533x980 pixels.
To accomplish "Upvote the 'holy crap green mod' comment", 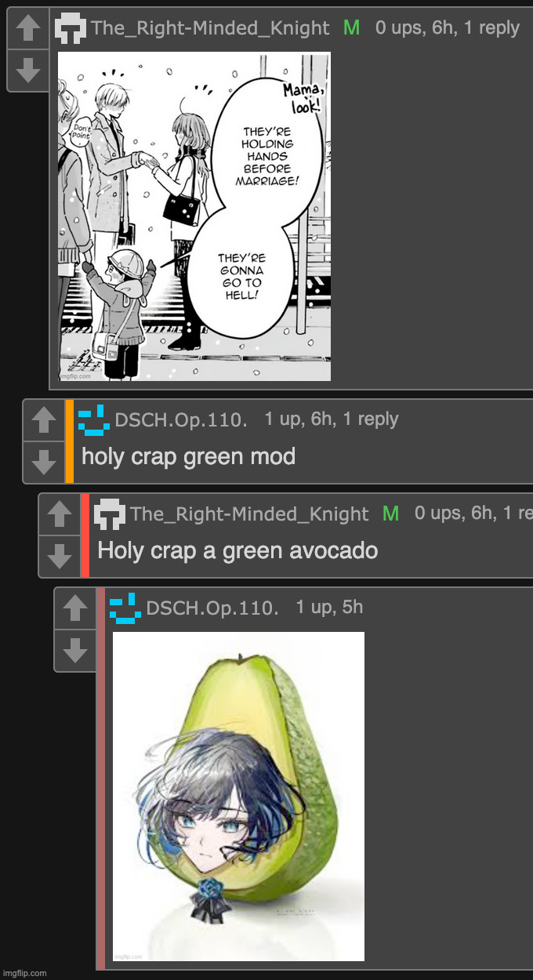I will [44, 421].
